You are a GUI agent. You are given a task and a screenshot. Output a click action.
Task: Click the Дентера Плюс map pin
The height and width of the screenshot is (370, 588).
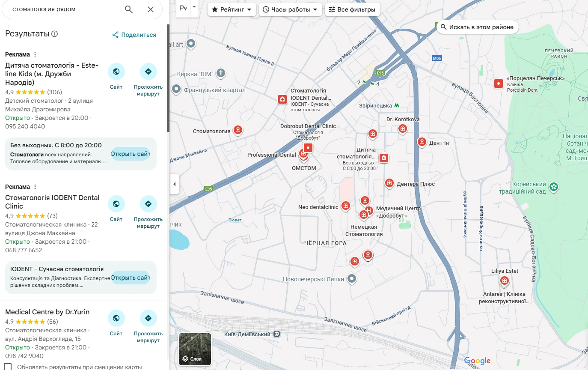pyautogui.click(x=389, y=183)
